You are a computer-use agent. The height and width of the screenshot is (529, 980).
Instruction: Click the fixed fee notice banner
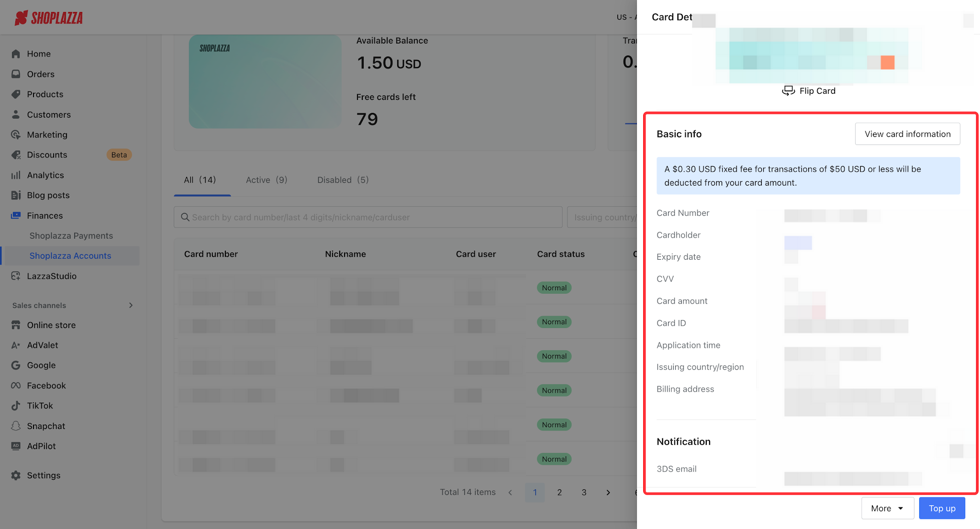pyautogui.click(x=808, y=176)
